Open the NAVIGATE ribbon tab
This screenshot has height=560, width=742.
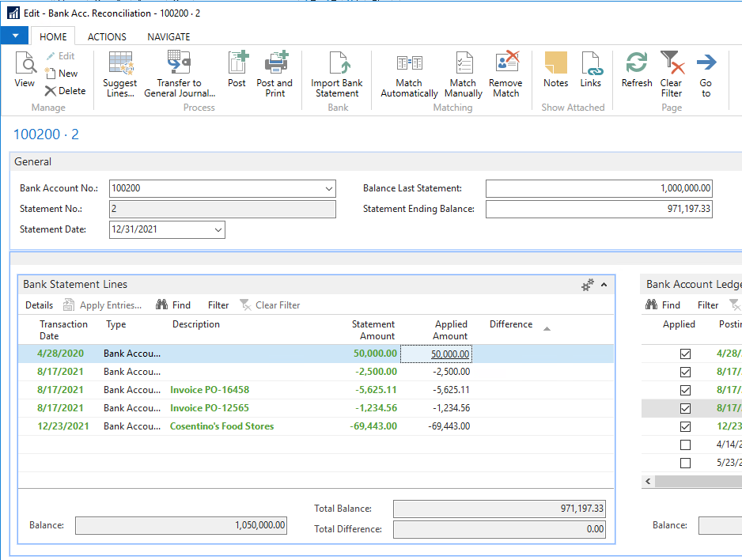pos(168,37)
